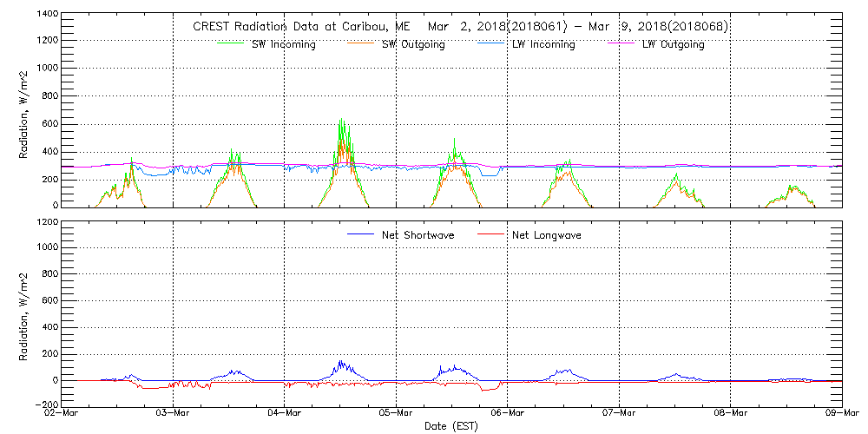
Task: Click the SW Incoming legend label
Action: pos(283,44)
